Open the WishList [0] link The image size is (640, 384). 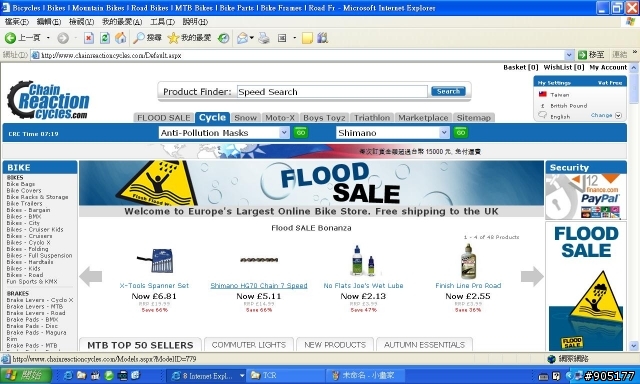[x=564, y=67]
